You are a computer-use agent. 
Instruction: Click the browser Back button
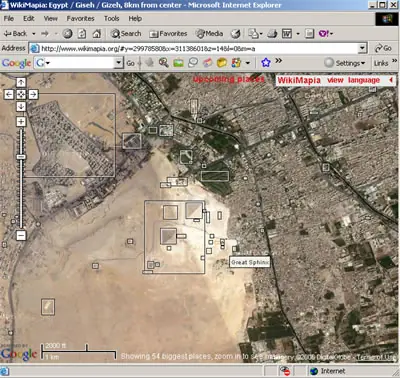pyautogui.click(x=15, y=33)
